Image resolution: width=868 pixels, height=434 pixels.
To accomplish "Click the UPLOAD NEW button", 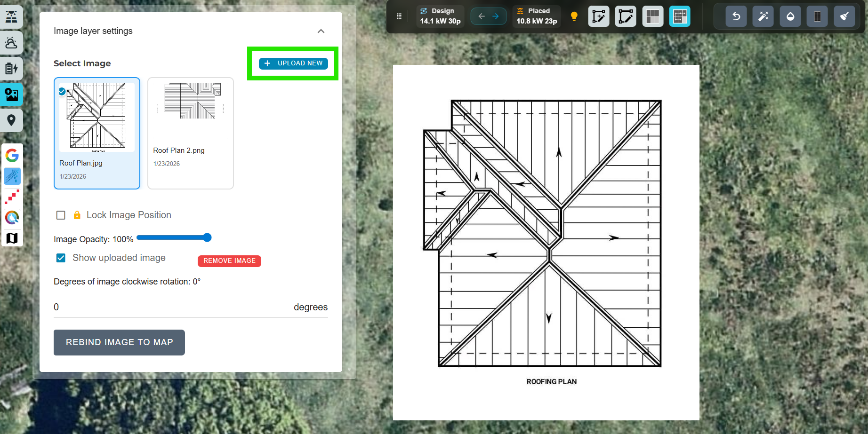I will tap(293, 63).
